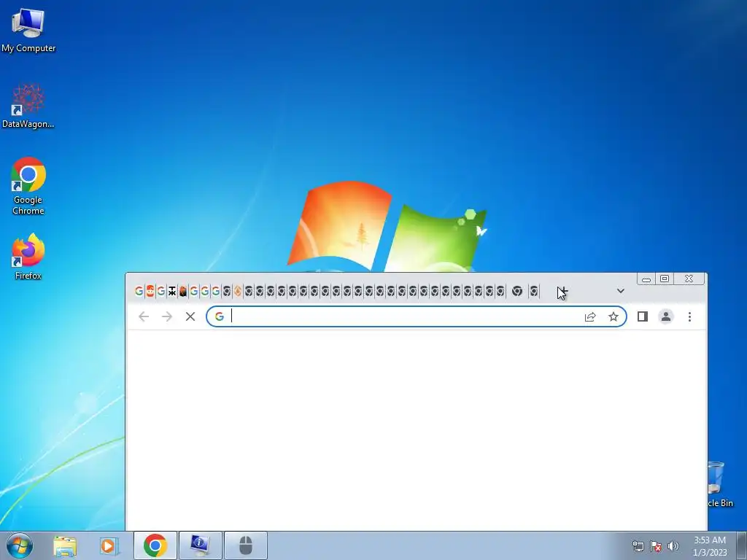
Task: Launch Windows Media Player from the taskbar
Action: [109, 545]
